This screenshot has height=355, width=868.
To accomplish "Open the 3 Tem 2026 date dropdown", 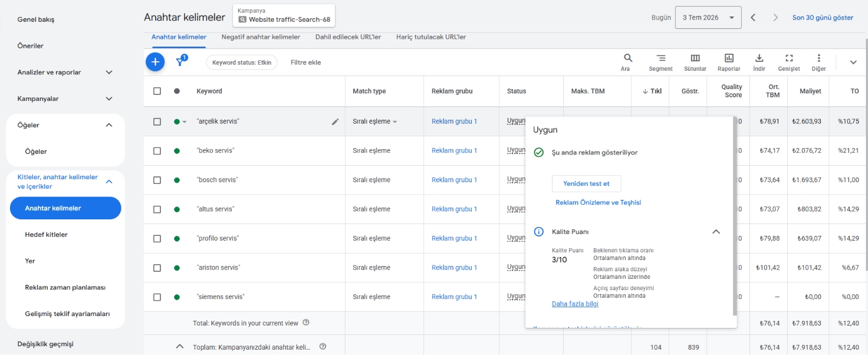I will coord(708,18).
